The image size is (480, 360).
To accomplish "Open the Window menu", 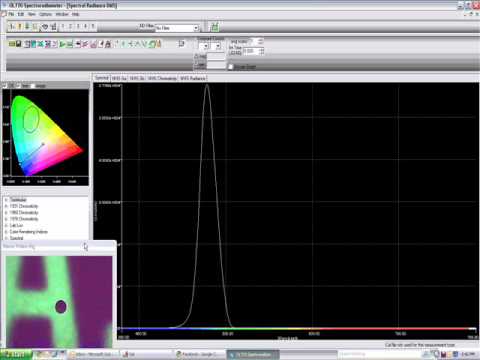I will pyautogui.click(x=62, y=14).
